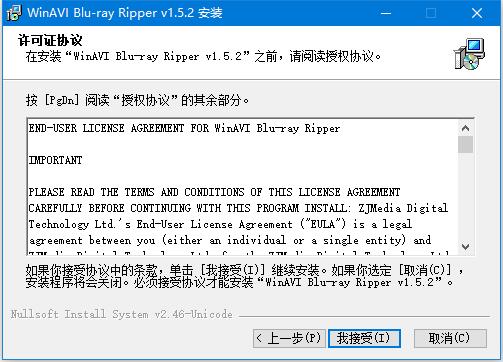Click the 我接受(I) accept button

point(364,338)
